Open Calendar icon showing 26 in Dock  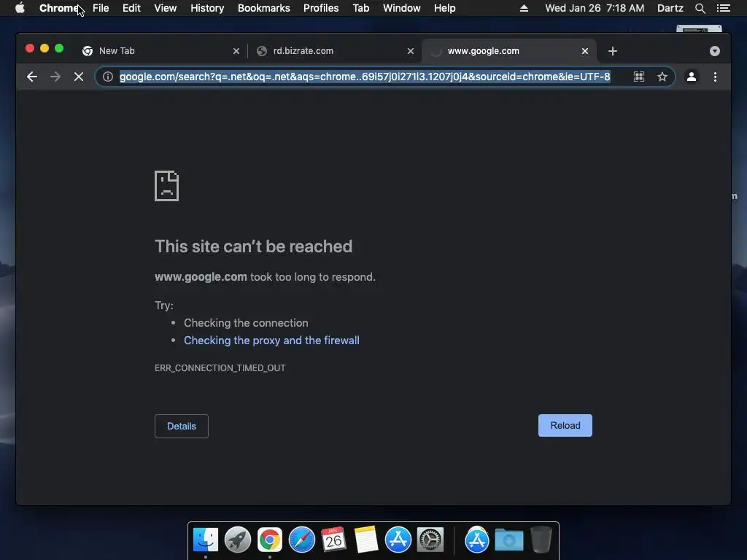(x=333, y=540)
